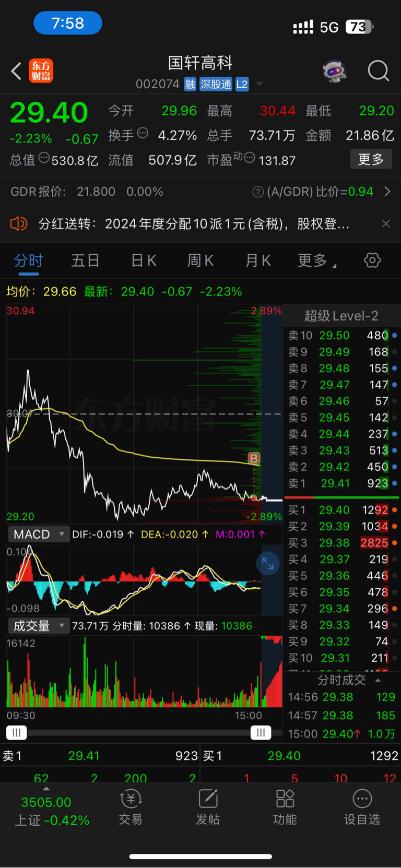401x868 pixels.
Task: Tap the 设自选 add-to-watchlist icon
Action: pyautogui.click(x=362, y=807)
